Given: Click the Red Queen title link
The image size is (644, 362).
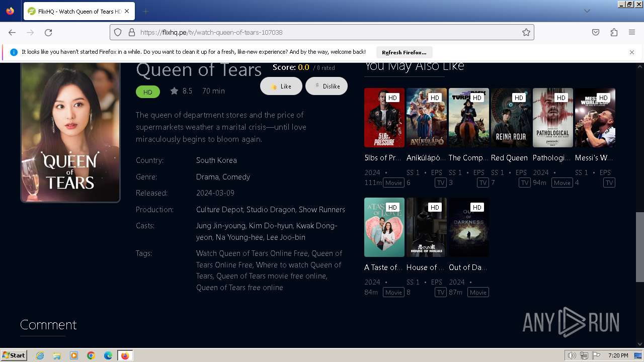Looking at the screenshot, I should pyautogui.click(x=509, y=158).
